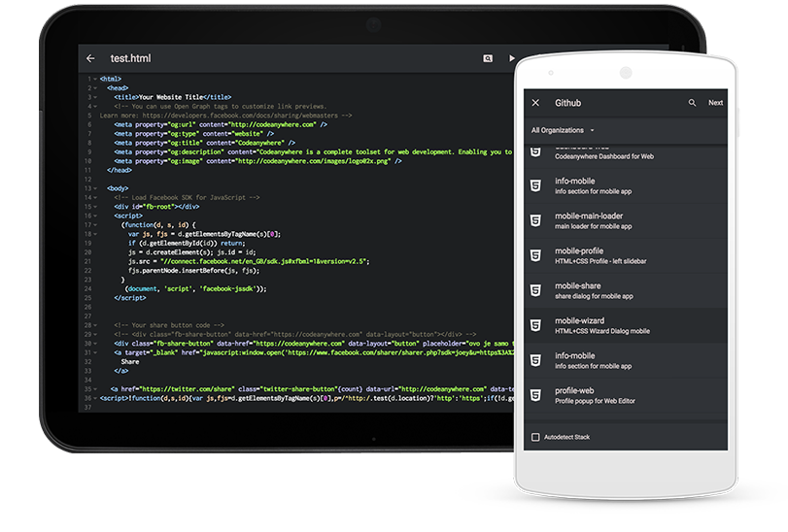Screen dimensions: 788x532
Task: Run the file with the play icon
Action: pos(512,58)
